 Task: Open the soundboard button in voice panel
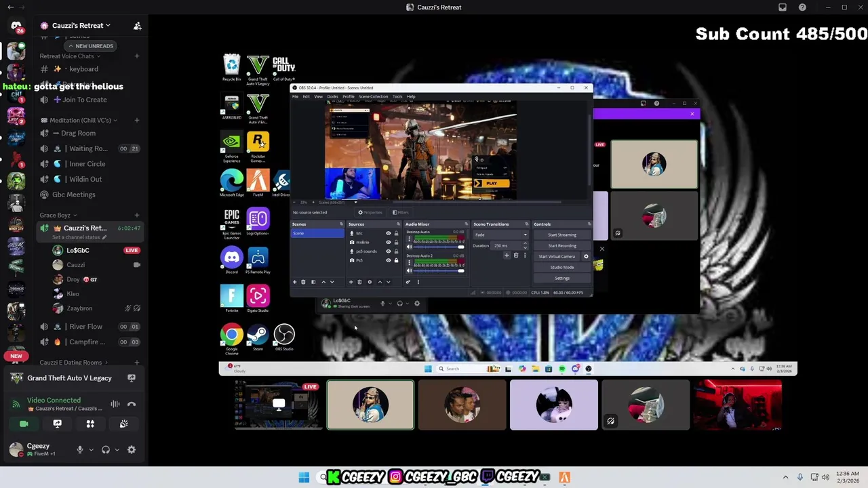[x=123, y=424]
